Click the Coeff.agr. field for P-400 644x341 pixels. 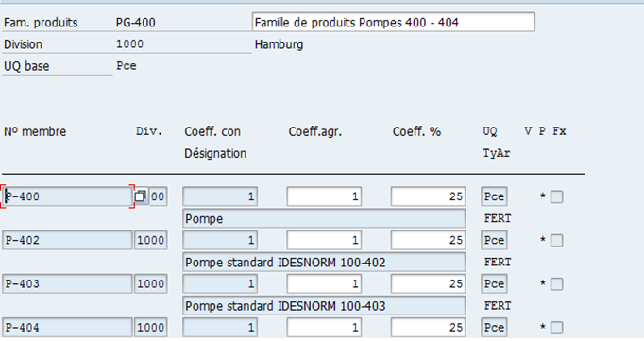click(324, 196)
